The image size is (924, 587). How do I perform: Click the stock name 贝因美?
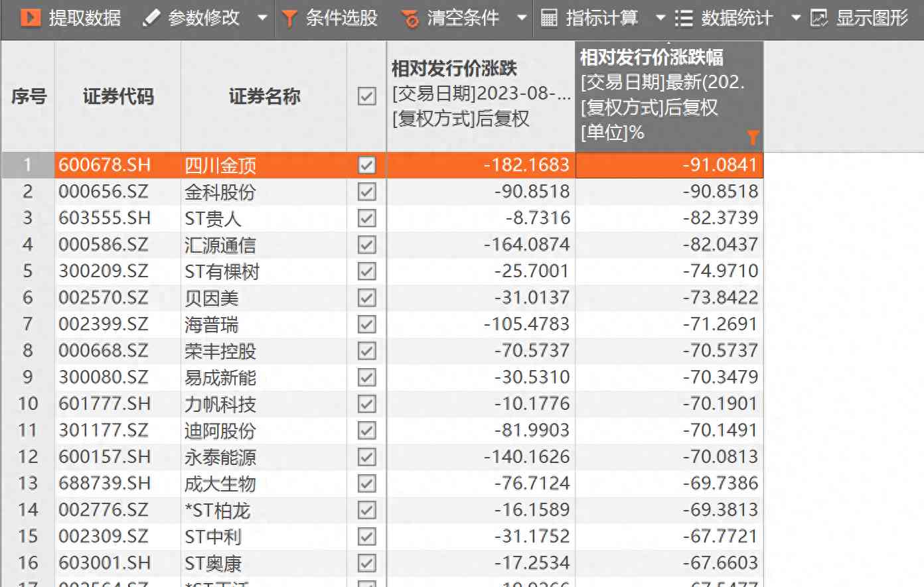coord(211,298)
